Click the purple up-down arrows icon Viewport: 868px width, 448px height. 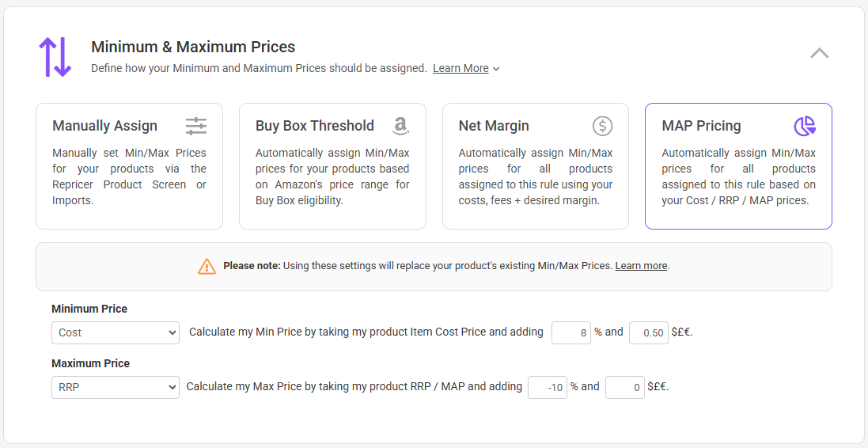pos(55,57)
